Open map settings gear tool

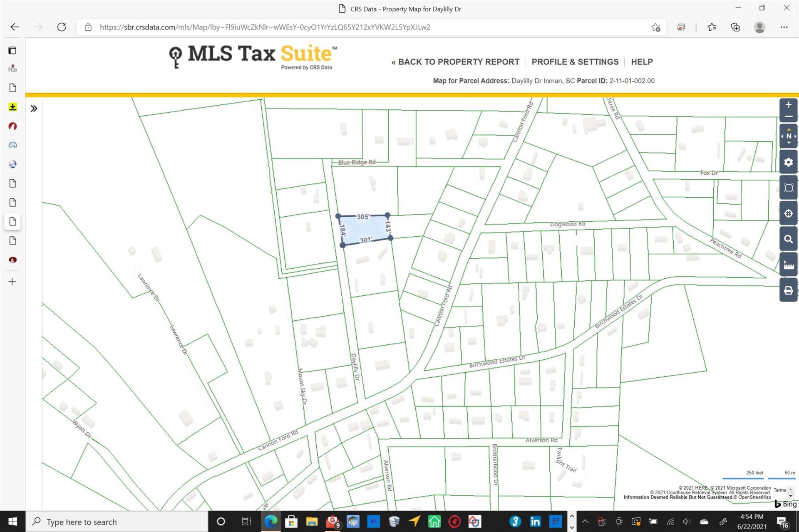point(788,162)
